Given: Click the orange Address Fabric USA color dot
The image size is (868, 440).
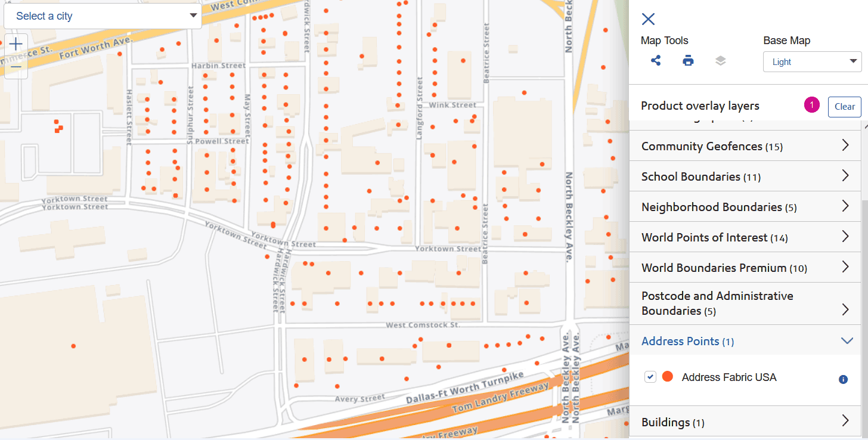Looking at the screenshot, I should (668, 376).
